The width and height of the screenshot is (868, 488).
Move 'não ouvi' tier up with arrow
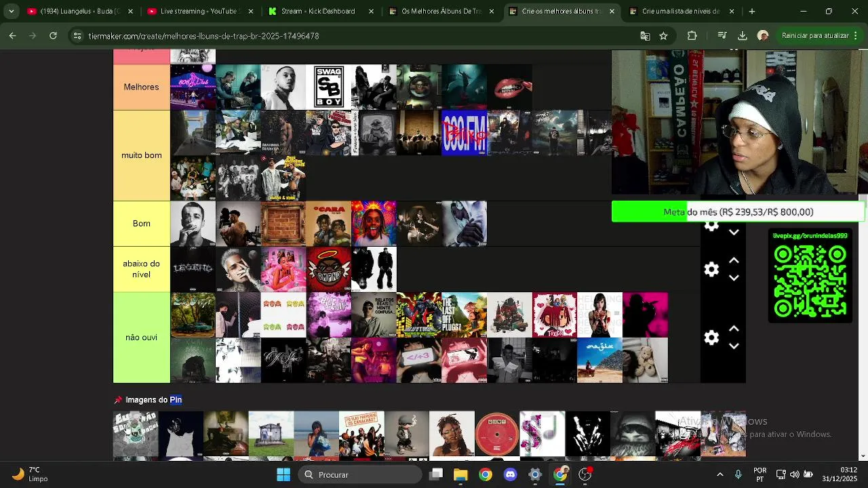point(734,329)
